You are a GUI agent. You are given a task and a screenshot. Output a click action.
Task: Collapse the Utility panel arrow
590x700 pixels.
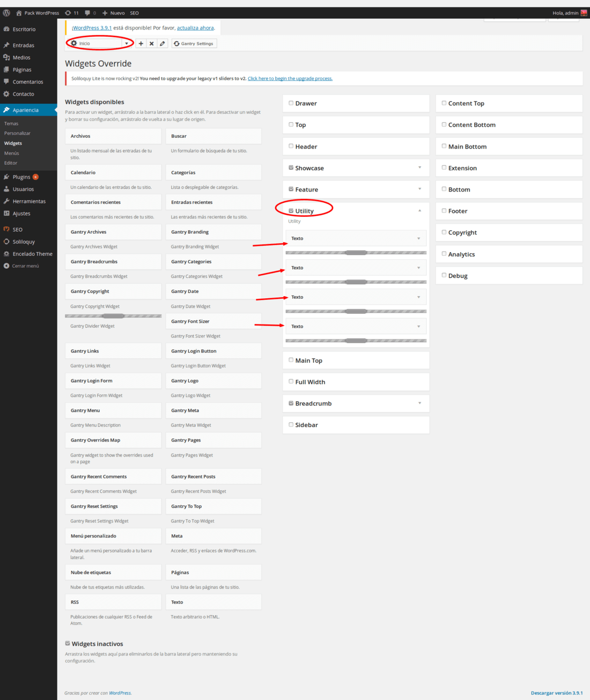pos(420,211)
